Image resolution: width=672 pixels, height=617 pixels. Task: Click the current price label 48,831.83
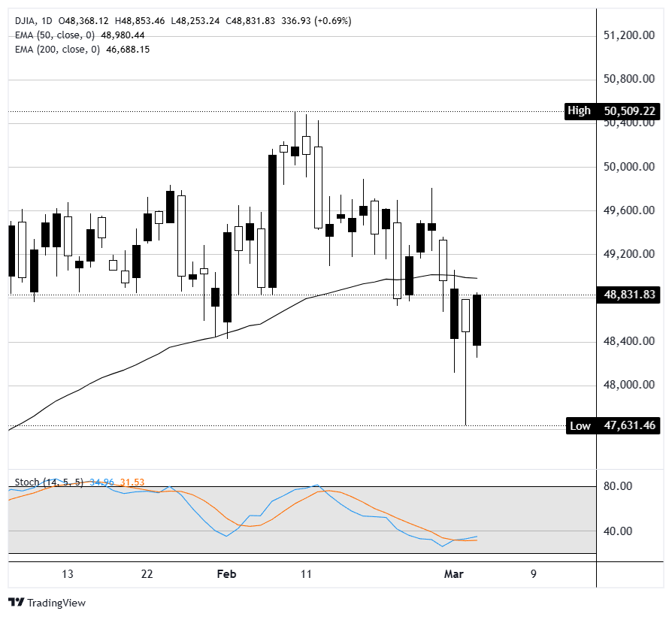(x=630, y=295)
